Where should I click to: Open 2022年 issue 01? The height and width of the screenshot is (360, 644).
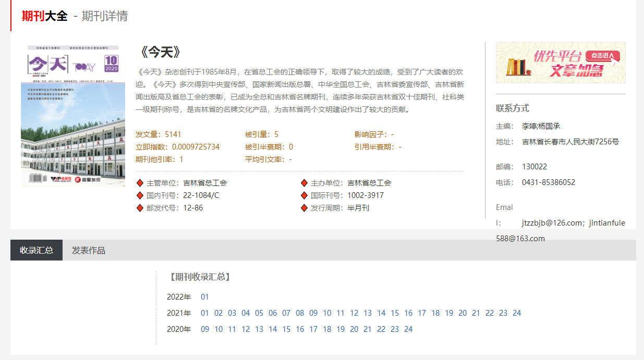pos(205,297)
